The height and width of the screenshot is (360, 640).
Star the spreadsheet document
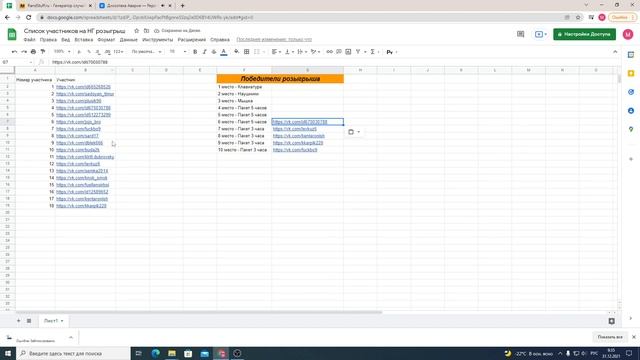click(x=137, y=31)
